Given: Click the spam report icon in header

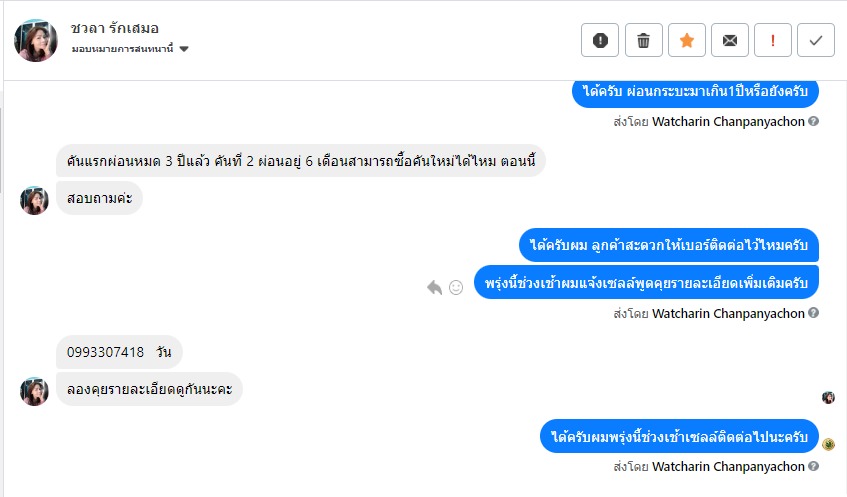Looking at the screenshot, I should click(x=600, y=40).
